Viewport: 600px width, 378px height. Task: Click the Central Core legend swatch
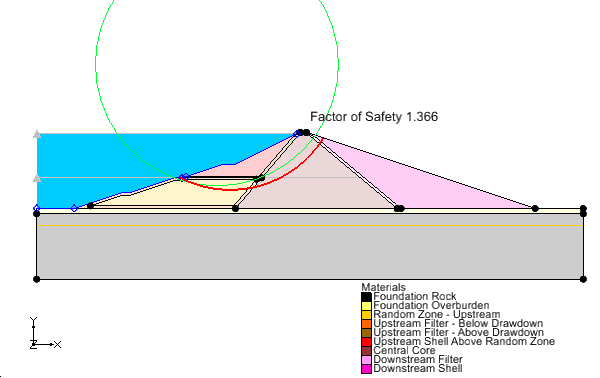(367, 351)
